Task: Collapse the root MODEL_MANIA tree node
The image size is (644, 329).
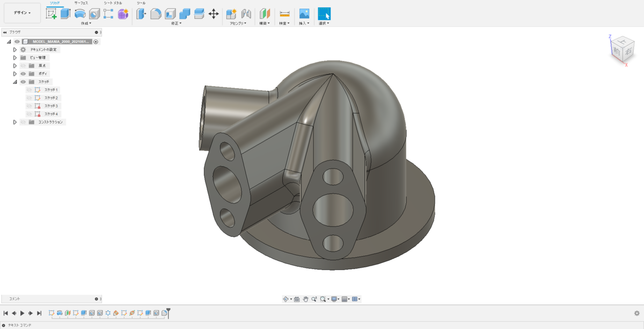Action: (x=9, y=41)
